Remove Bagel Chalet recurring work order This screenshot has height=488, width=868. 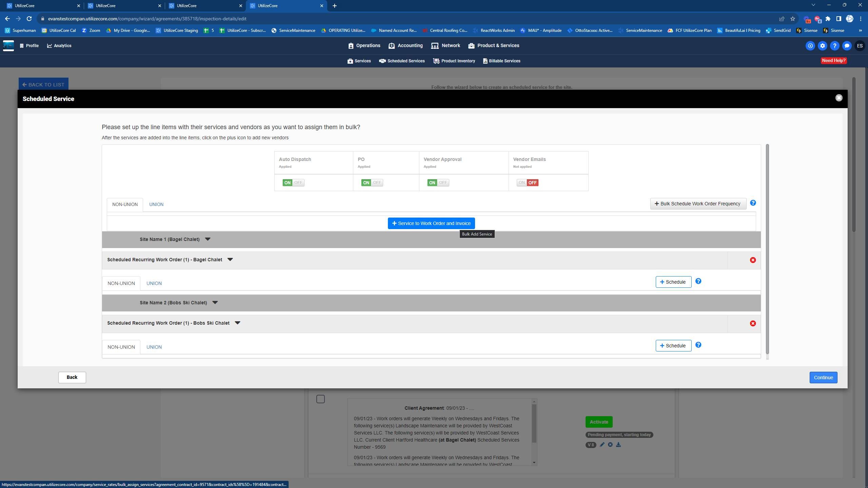(752, 260)
